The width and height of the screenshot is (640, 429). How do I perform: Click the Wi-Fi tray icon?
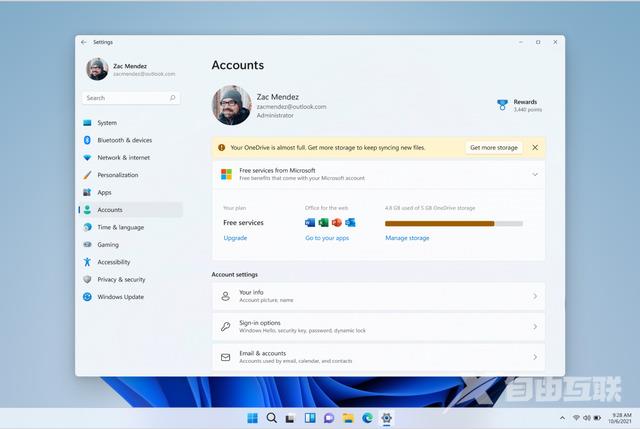[576, 418]
